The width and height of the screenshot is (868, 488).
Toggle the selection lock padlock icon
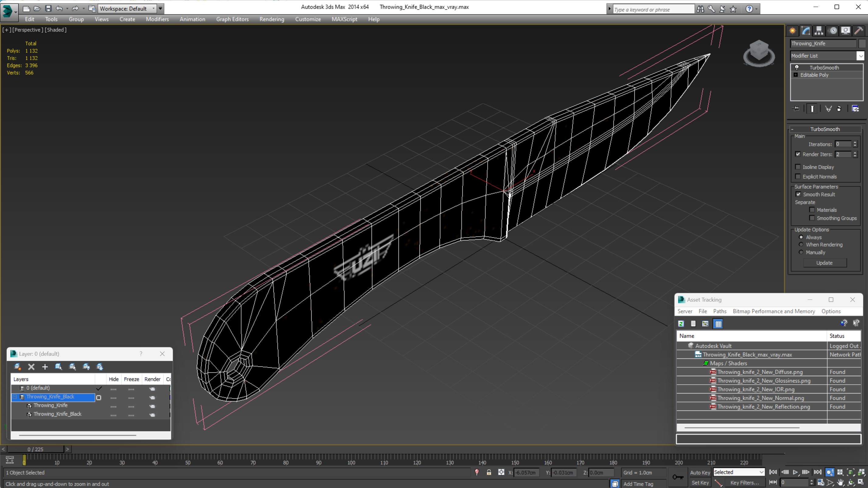[489, 472]
